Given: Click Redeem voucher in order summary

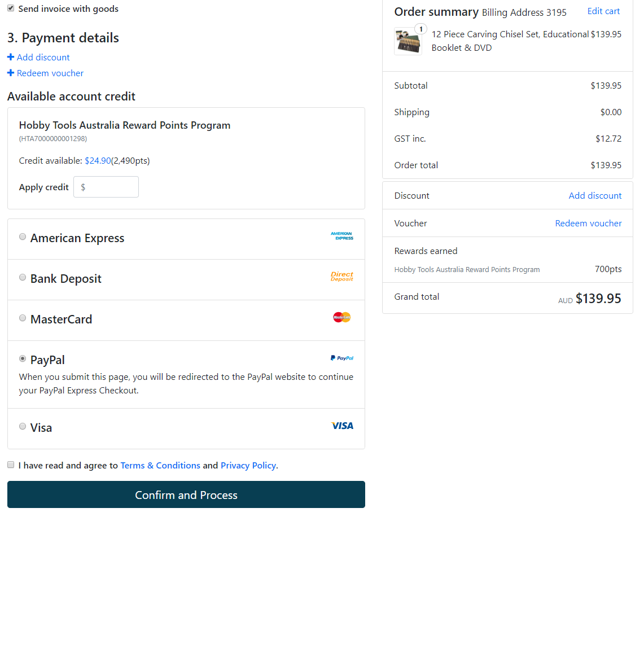Looking at the screenshot, I should click(589, 223).
